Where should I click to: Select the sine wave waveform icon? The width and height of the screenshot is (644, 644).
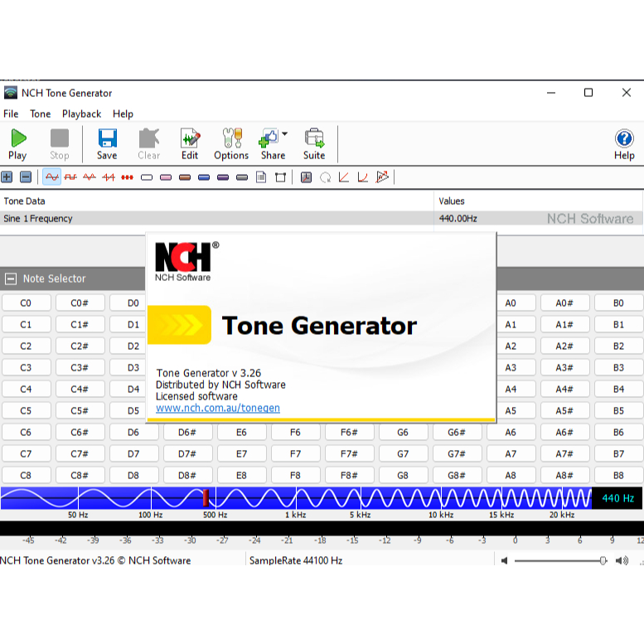point(51,177)
